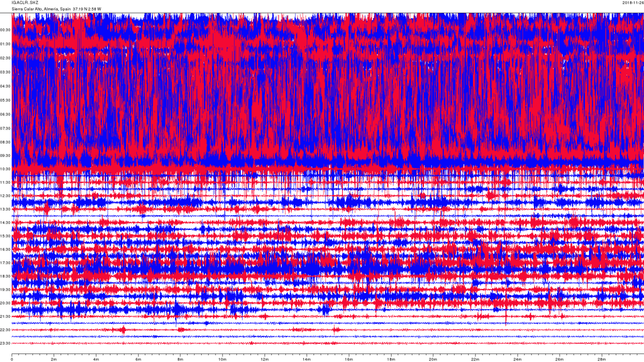Viewport: 644px width, 362px height.
Task: Click the 20m tick label on minute axis
Action: click(x=433, y=359)
